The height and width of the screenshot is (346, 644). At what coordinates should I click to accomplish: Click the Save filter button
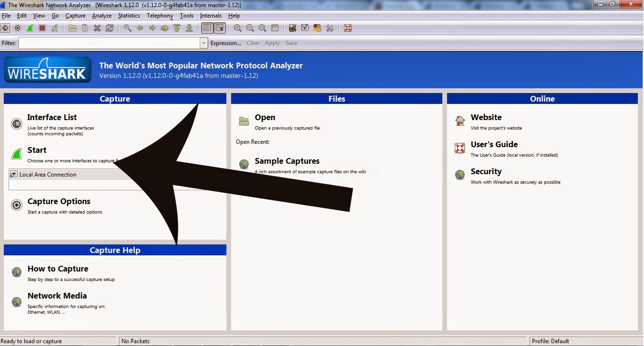pos(292,43)
